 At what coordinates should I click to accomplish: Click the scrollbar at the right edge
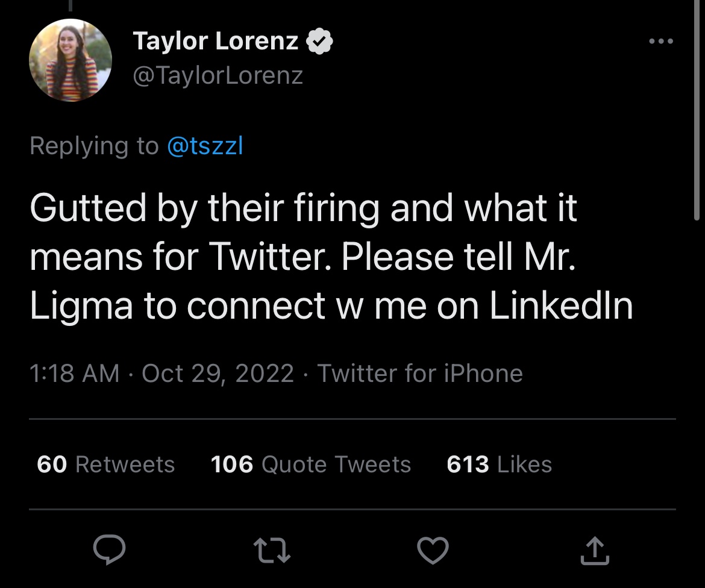[x=697, y=108]
